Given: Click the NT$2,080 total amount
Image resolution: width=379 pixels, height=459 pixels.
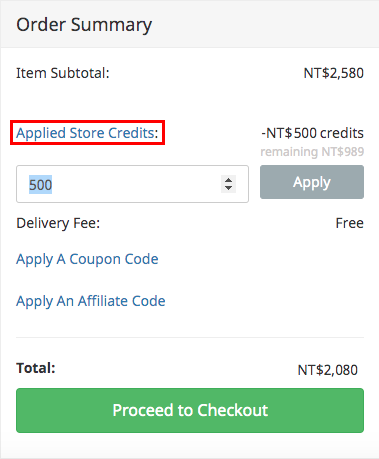Looking at the screenshot, I should 327,370.
